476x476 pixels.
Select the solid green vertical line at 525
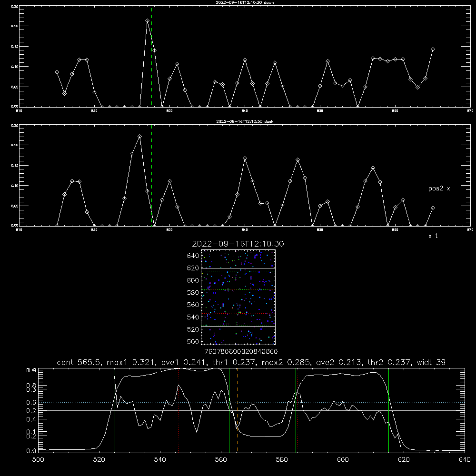click(115, 410)
